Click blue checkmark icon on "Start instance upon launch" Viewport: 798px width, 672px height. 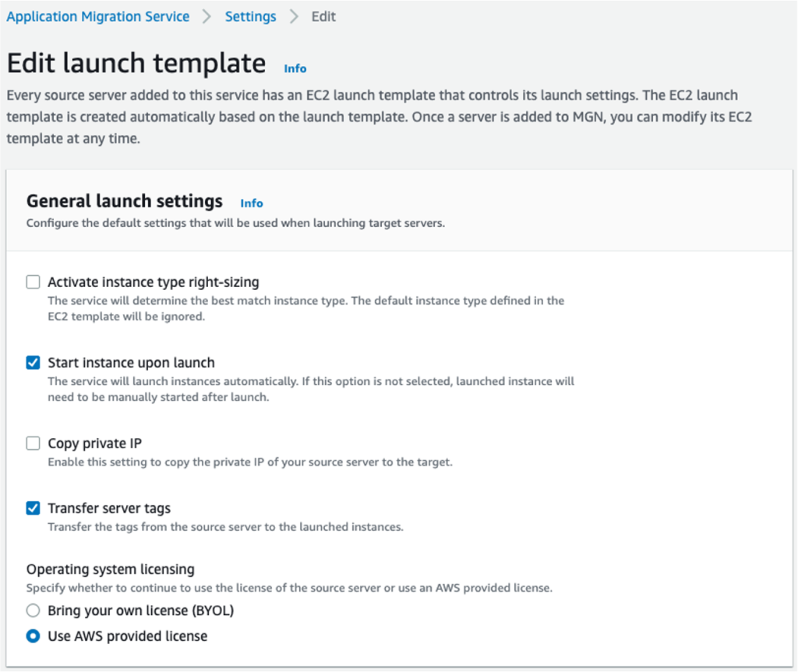(33, 363)
